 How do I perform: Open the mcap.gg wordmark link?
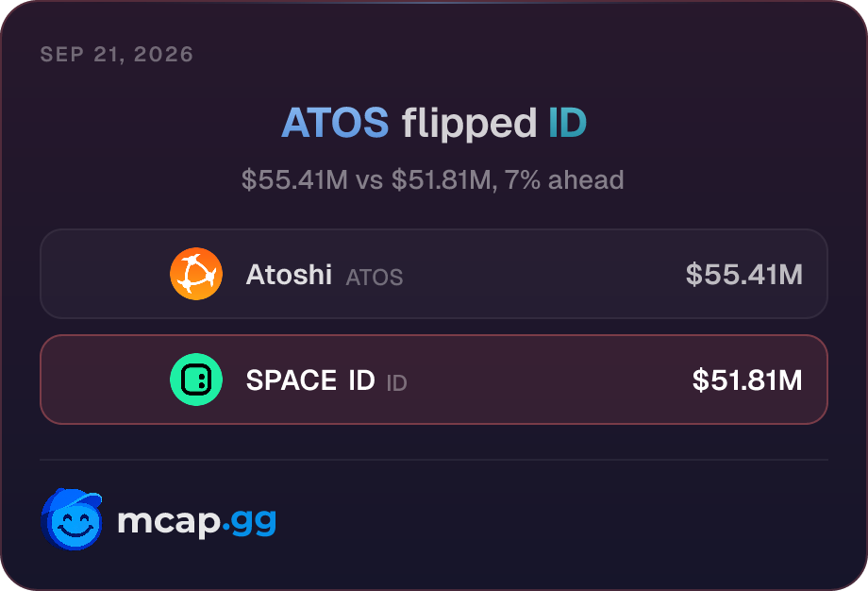pos(196,521)
